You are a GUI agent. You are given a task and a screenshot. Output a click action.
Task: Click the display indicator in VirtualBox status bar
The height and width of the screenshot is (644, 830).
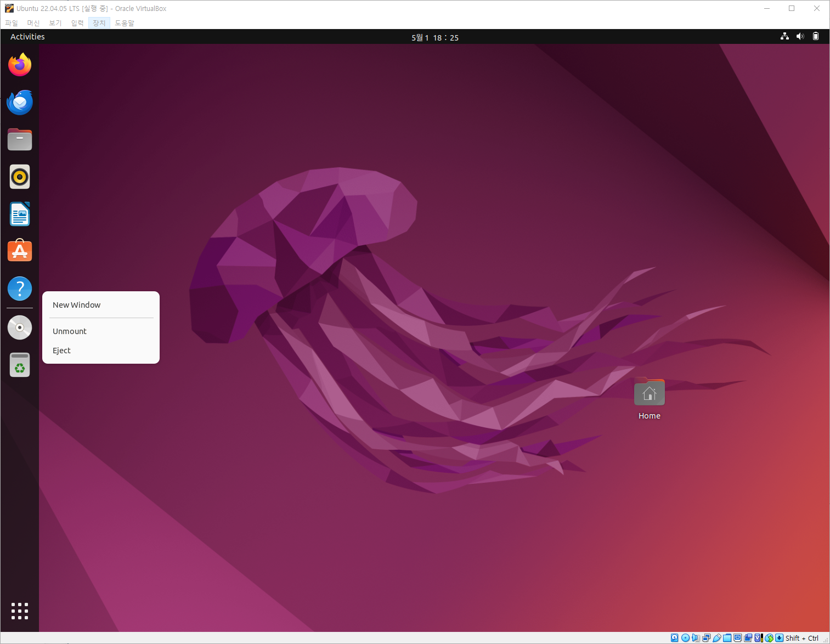pyautogui.click(x=738, y=638)
